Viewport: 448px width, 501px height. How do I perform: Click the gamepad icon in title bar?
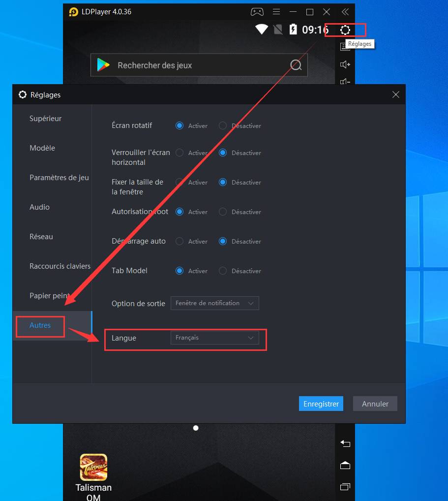point(257,12)
